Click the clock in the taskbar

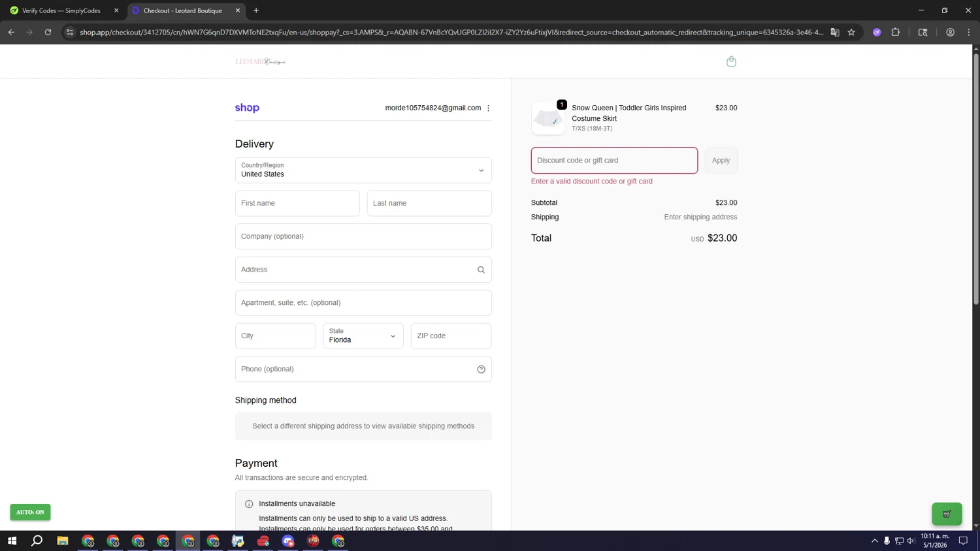[935, 541]
